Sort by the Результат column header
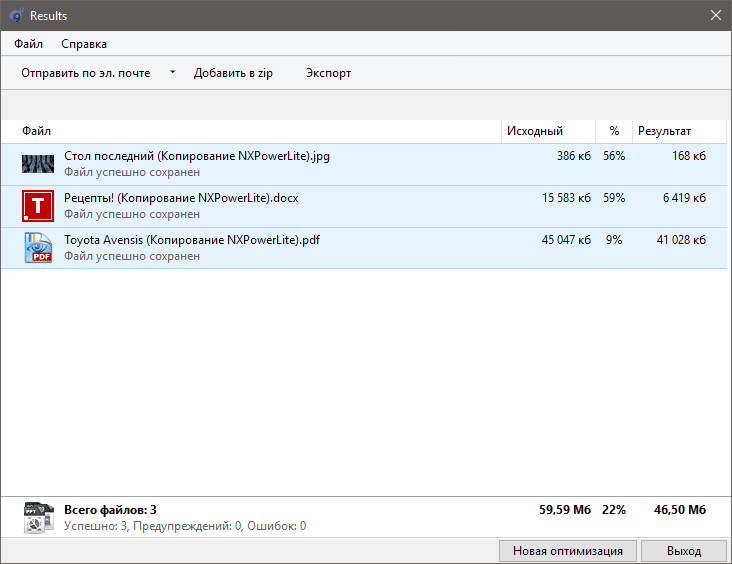 tap(665, 131)
